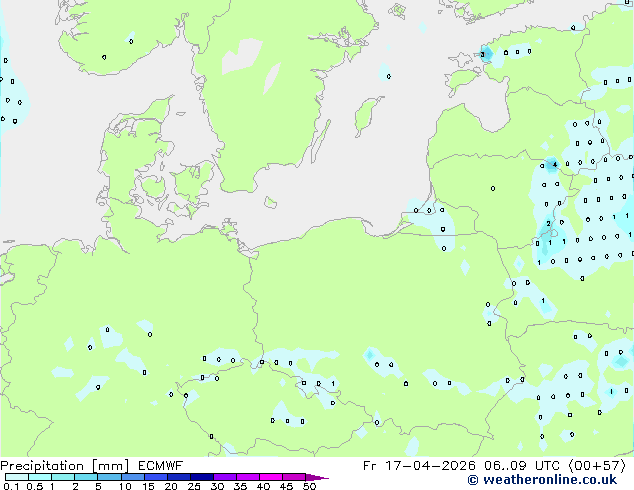Click the '0.1' legend scale value
This screenshot has height=490, width=634.
click(11, 486)
